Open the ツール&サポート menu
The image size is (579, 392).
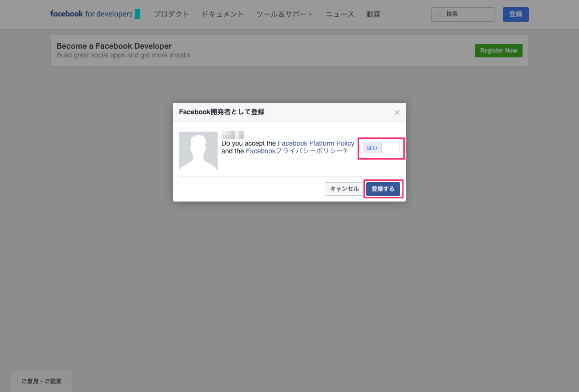pyautogui.click(x=285, y=14)
